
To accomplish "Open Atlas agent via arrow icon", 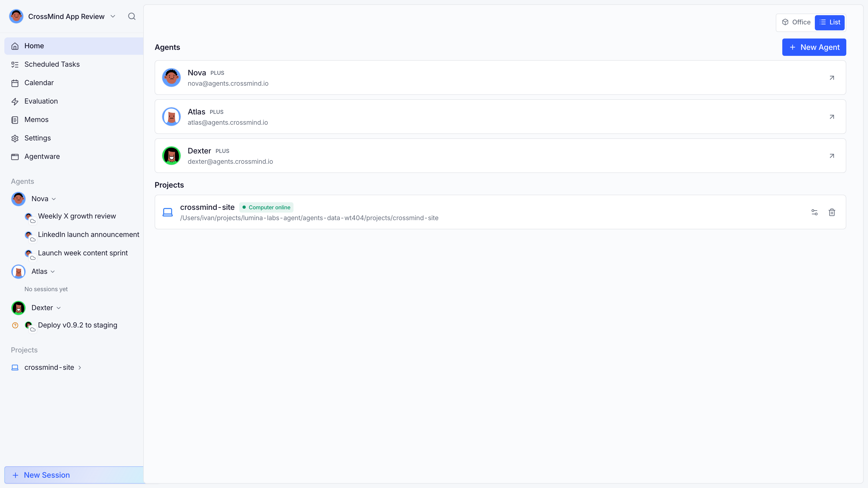I will tap(832, 117).
